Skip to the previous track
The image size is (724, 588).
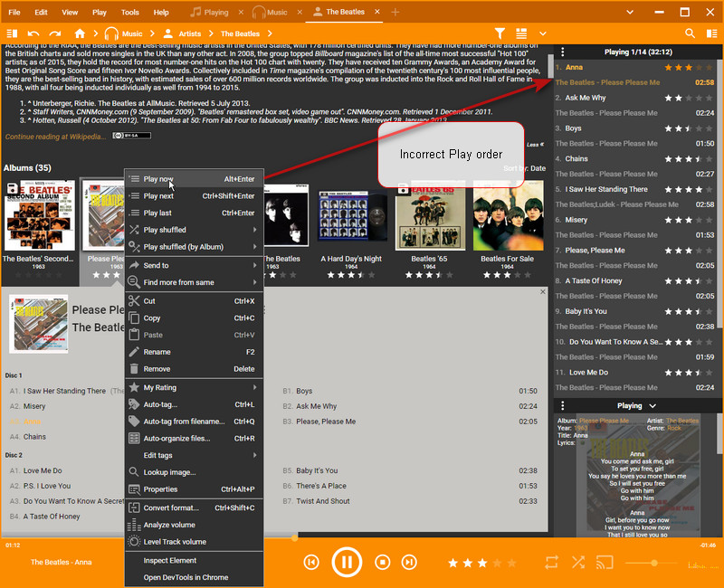click(x=311, y=563)
